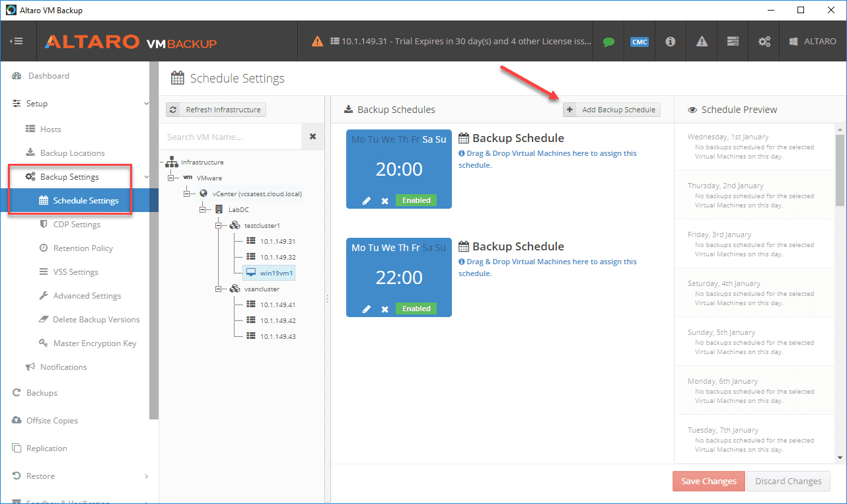Edit the 22:00 backup schedule with pencil icon
Screen dimensions: 847x504
pos(367,309)
